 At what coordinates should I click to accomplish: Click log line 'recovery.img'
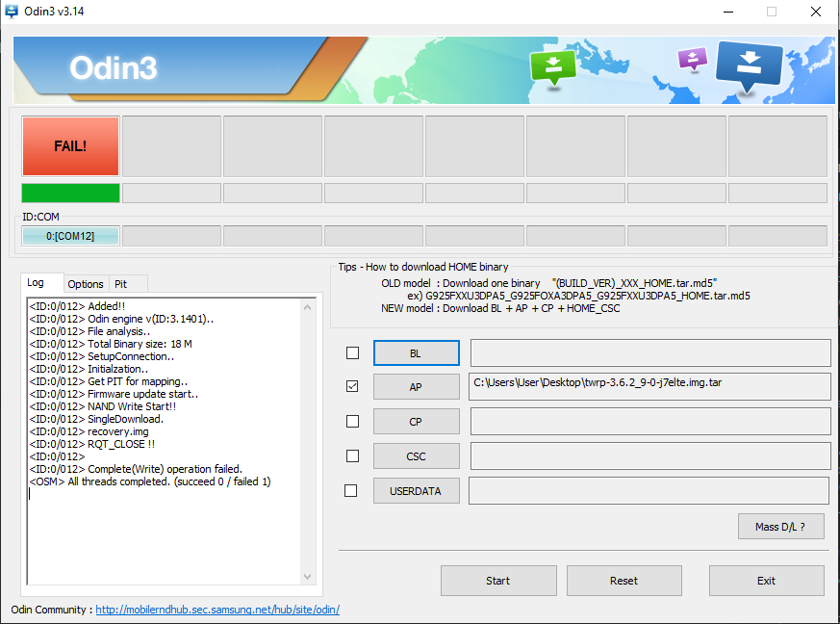coord(89,431)
